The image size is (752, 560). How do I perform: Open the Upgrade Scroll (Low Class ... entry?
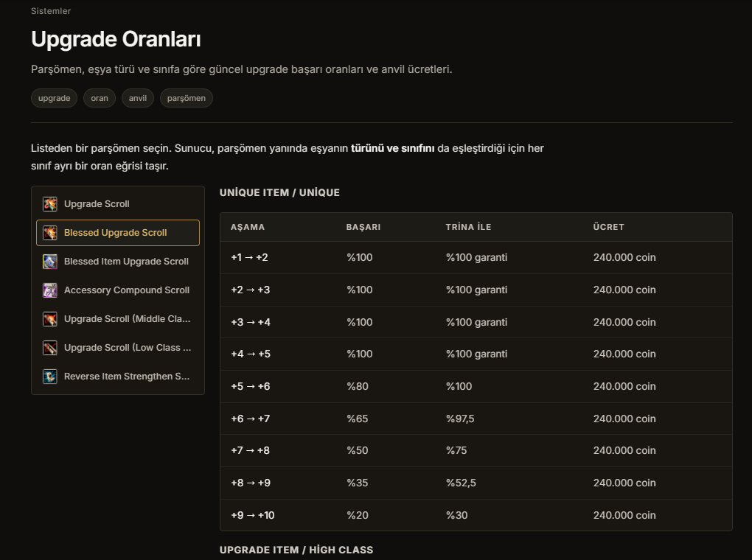point(118,348)
